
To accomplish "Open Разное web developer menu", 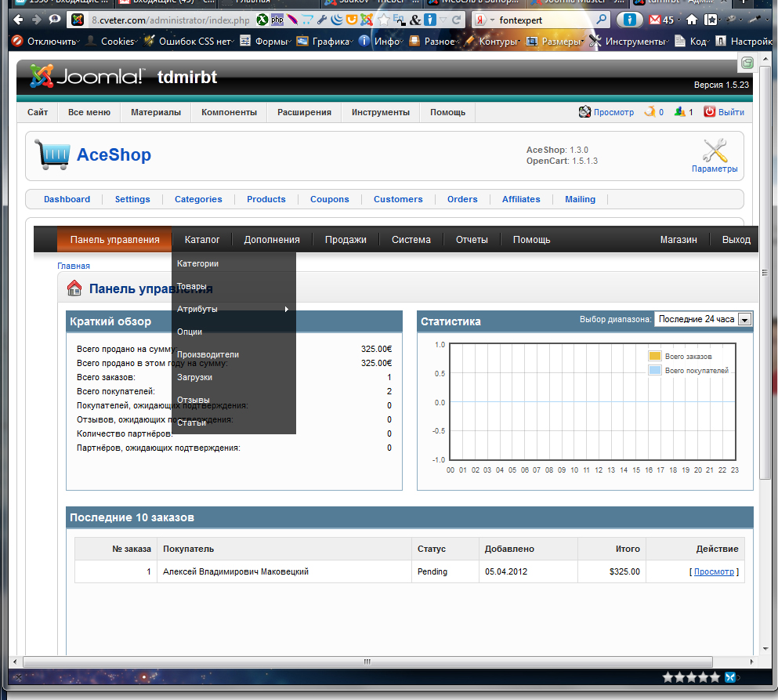I will pos(434,42).
